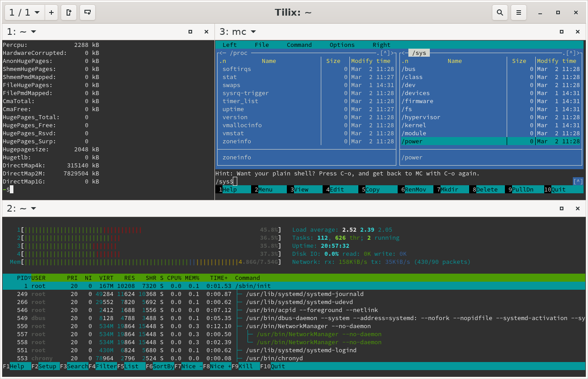
Task: Maximize terminal 1 pane
Action: pyautogui.click(x=190, y=32)
